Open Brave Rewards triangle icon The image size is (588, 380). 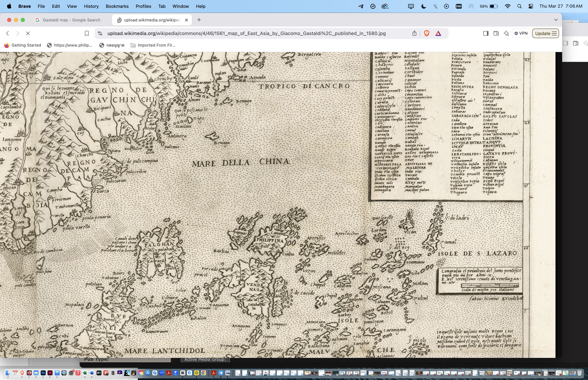(x=438, y=33)
